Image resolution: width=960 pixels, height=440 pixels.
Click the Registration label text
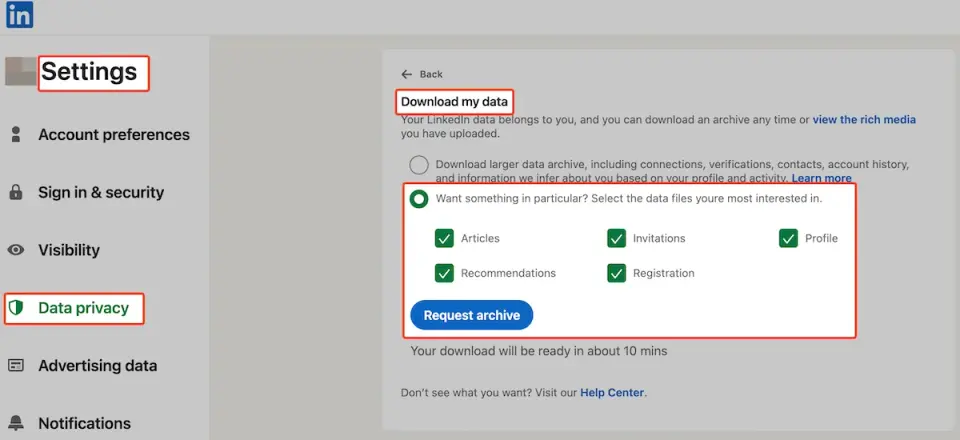664,274
